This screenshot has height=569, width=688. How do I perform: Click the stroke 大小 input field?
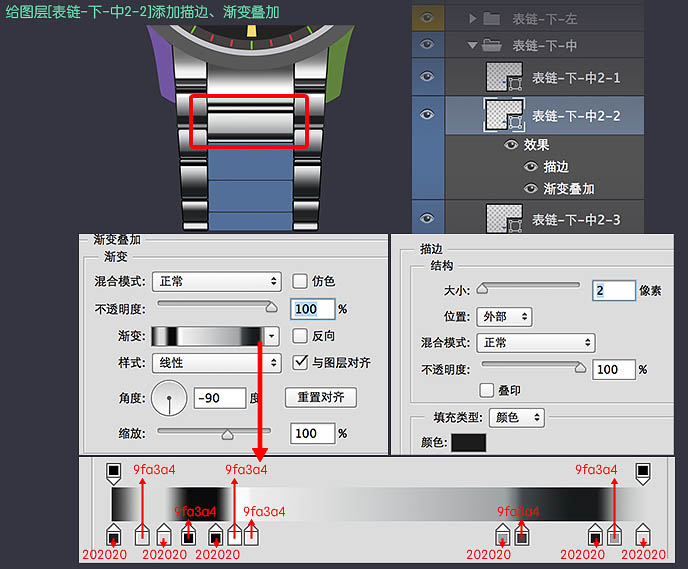click(614, 291)
